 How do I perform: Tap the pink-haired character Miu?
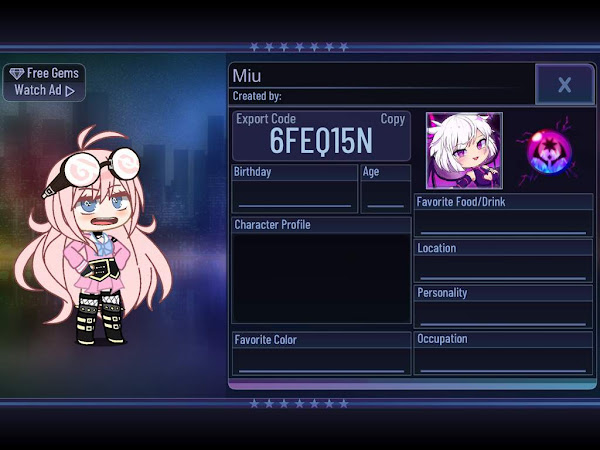click(x=93, y=235)
